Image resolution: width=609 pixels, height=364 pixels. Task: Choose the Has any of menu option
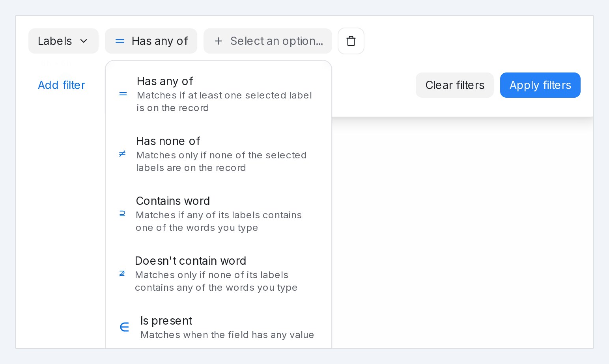(219, 94)
